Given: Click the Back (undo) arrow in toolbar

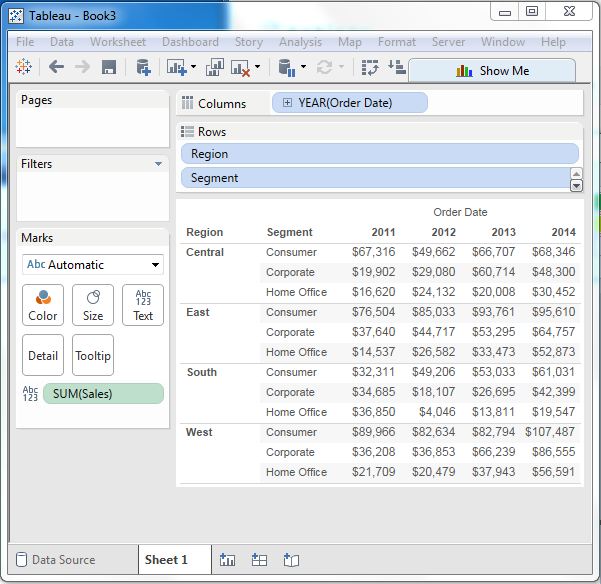Looking at the screenshot, I should pos(56,67).
